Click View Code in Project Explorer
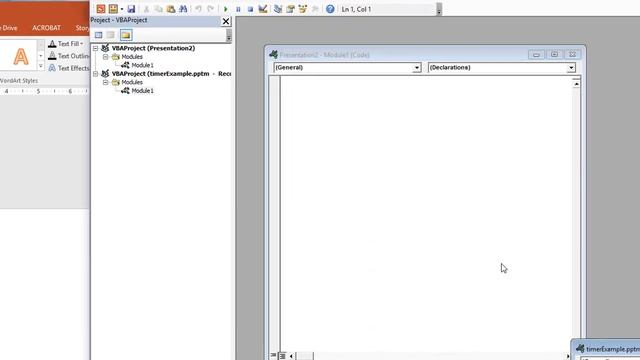The image size is (640, 360). 98,35
